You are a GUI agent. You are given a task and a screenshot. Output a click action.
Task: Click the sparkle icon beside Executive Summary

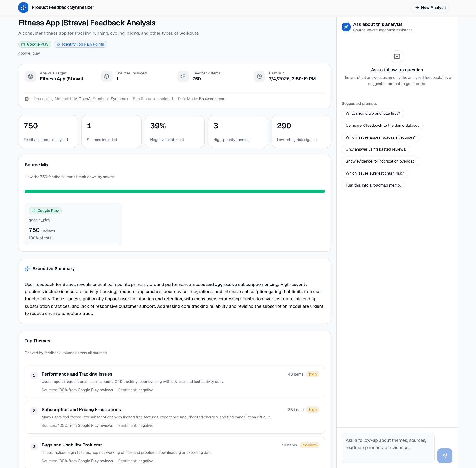[27, 269]
